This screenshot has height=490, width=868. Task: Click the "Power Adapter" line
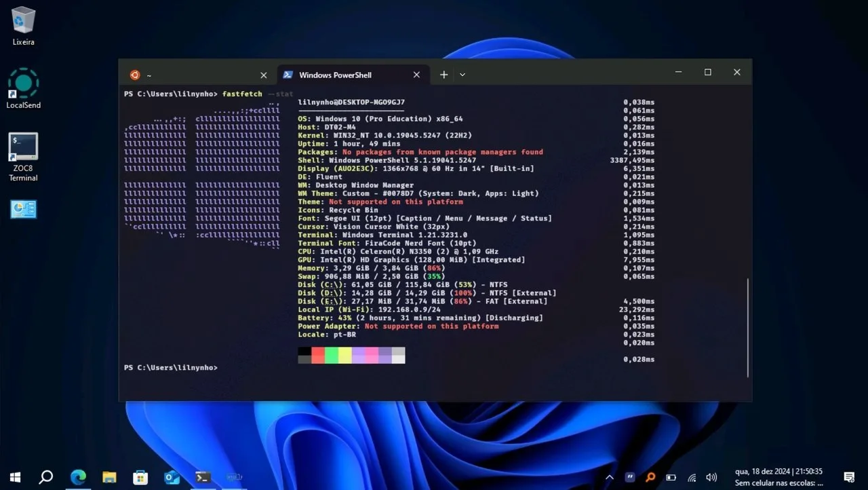pos(398,326)
